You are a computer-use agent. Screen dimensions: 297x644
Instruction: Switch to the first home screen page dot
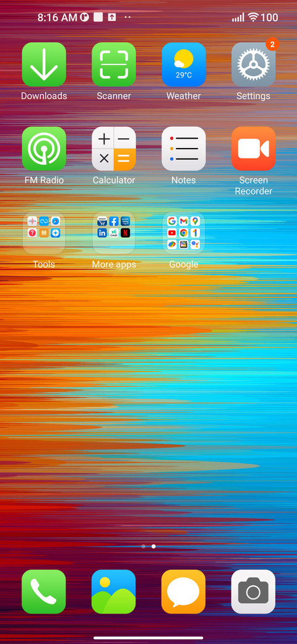[x=143, y=546]
